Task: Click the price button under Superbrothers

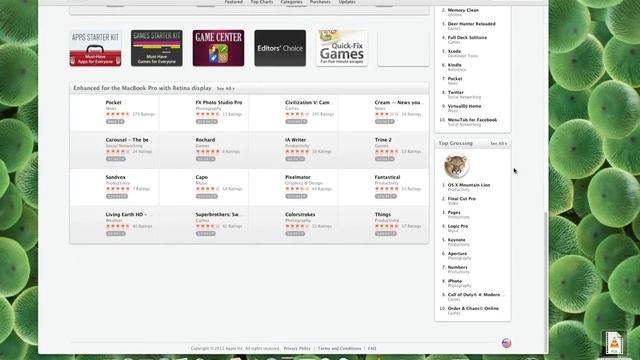Action: [x=205, y=234]
